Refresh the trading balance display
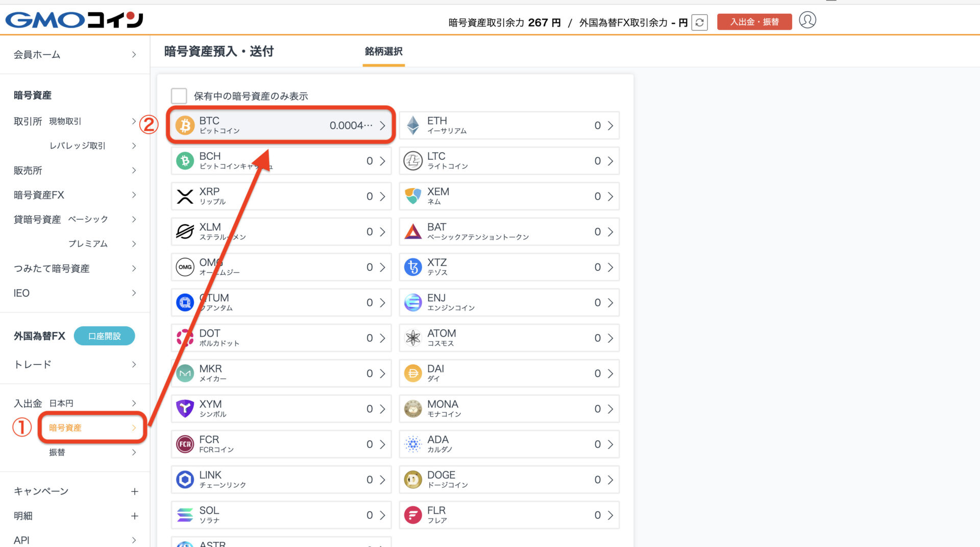980x547 pixels. [x=699, y=22]
